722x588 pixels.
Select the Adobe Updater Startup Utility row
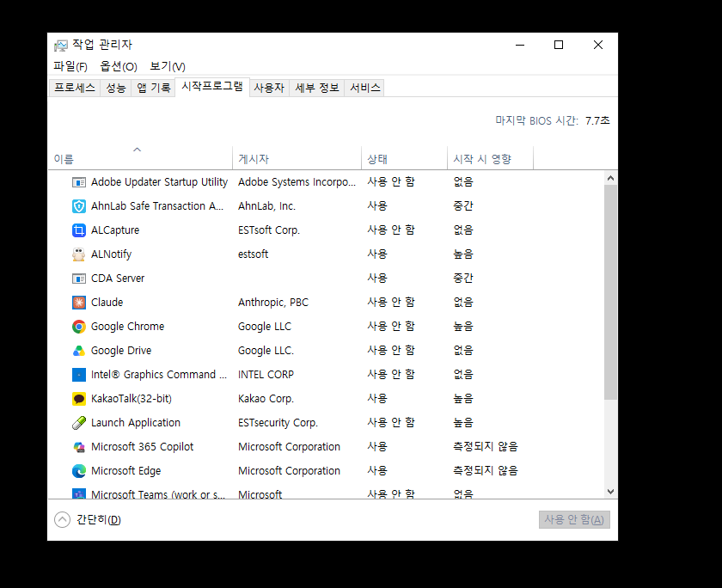326,182
